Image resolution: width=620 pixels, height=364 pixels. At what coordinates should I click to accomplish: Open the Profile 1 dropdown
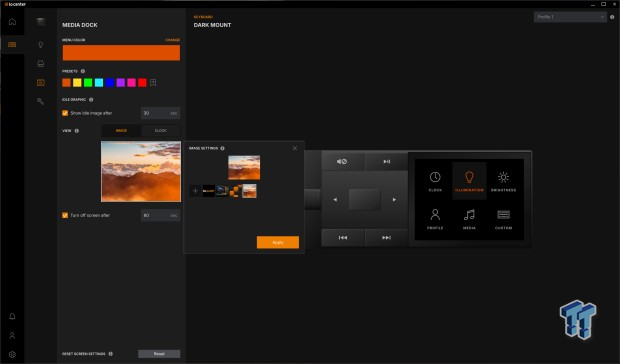click(570, 17)
